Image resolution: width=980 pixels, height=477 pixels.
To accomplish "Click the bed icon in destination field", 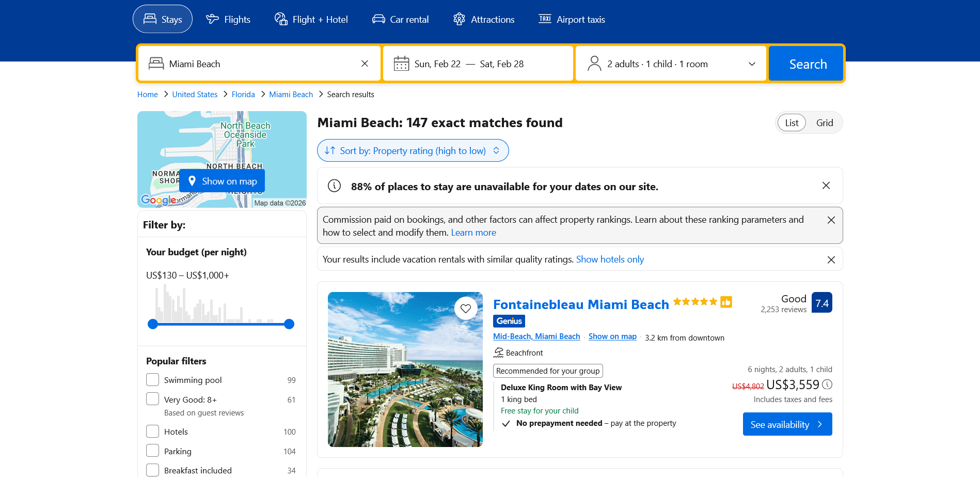I will (156, 64).
